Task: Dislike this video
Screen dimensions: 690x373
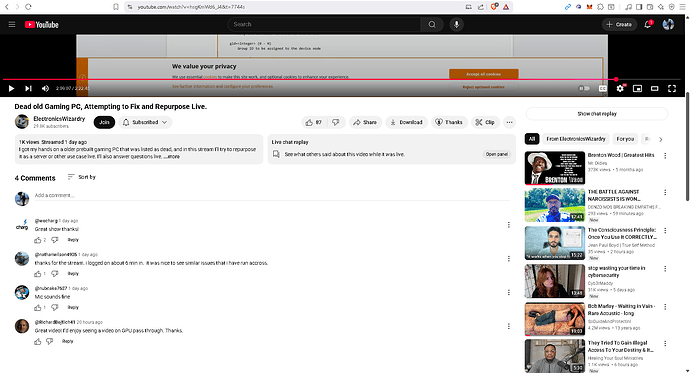Action: click(x=336, y=122)
